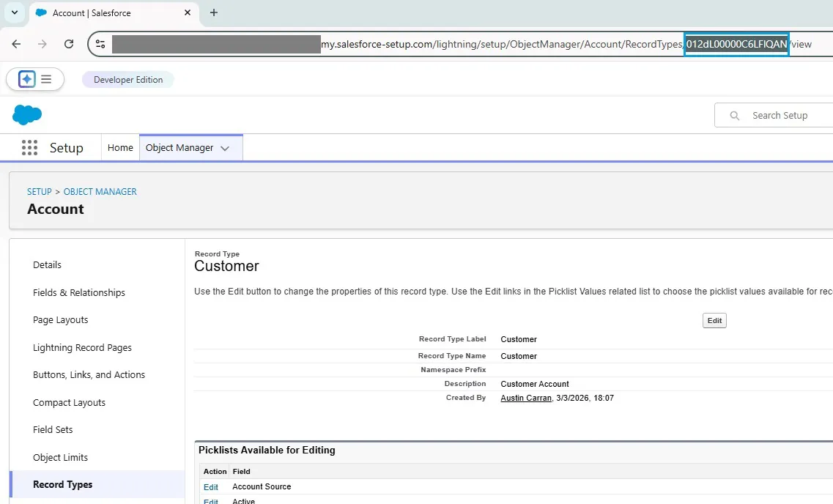Click the Record Type Name value Customer
833x504 pixels.
tap(519, 356)
